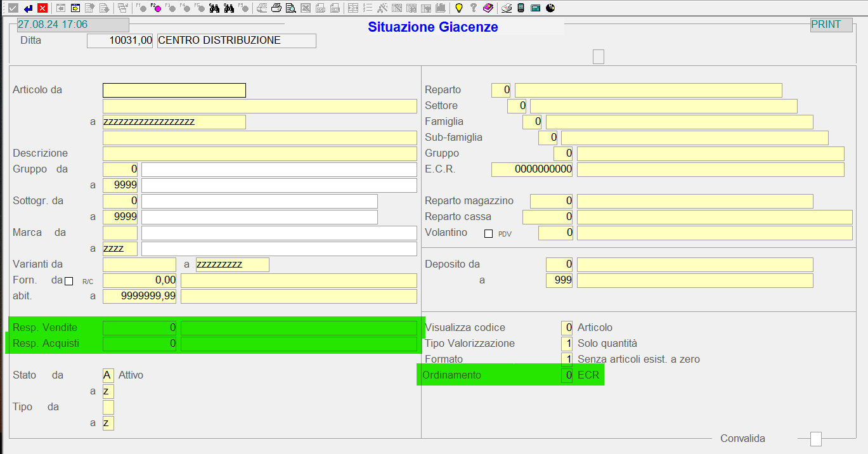Open print preview with magnifier icon

click(x=290, y=8)
